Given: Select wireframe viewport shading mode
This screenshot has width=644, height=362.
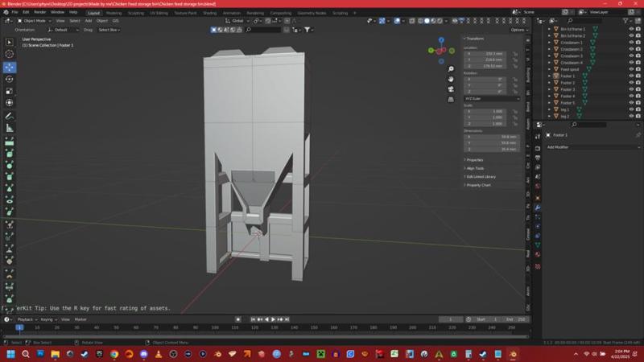Looking at the screenshot, I should click(x=420, y=21).
